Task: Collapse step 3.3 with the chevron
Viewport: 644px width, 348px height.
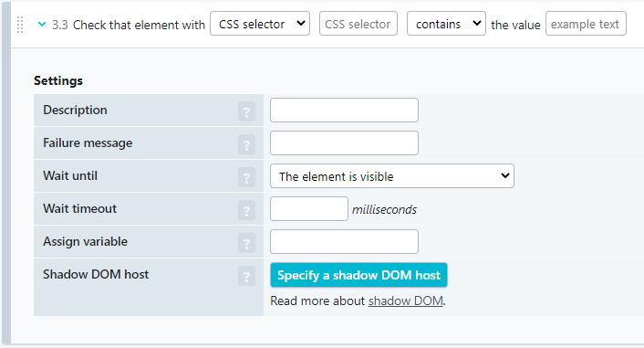Action: pos(41,25)
